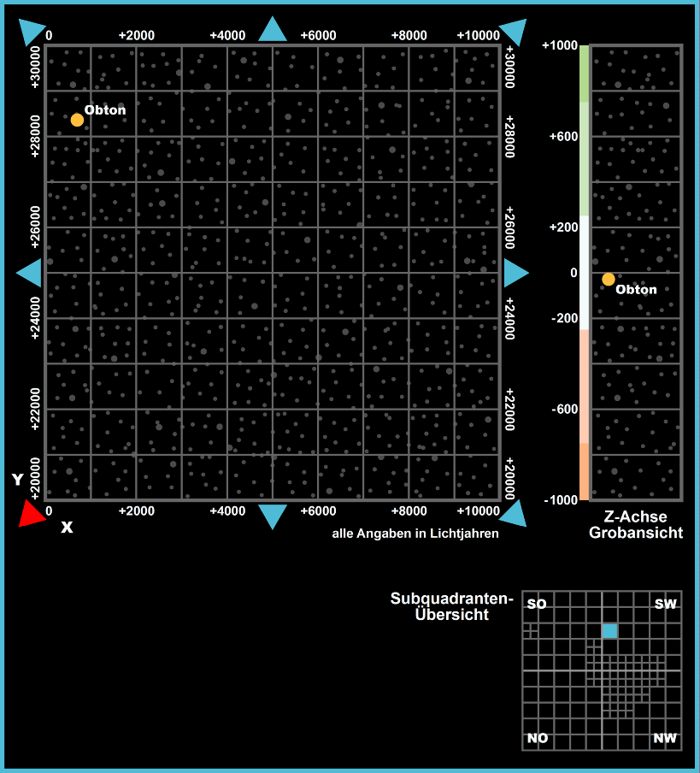Select the NO corner subquadrant
Viewport: 700px width, 773px height.
(x=537, y=738)
